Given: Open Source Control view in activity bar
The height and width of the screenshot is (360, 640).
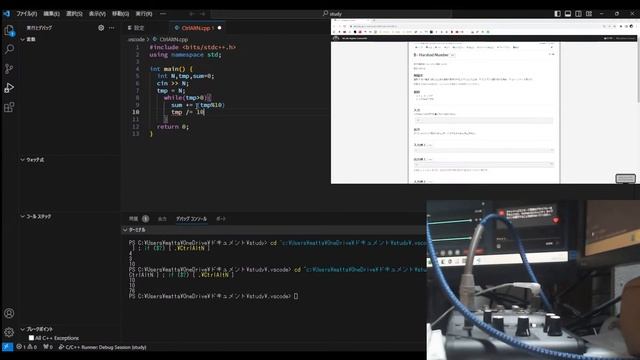Looking at the screenshot, I should 9,69.
